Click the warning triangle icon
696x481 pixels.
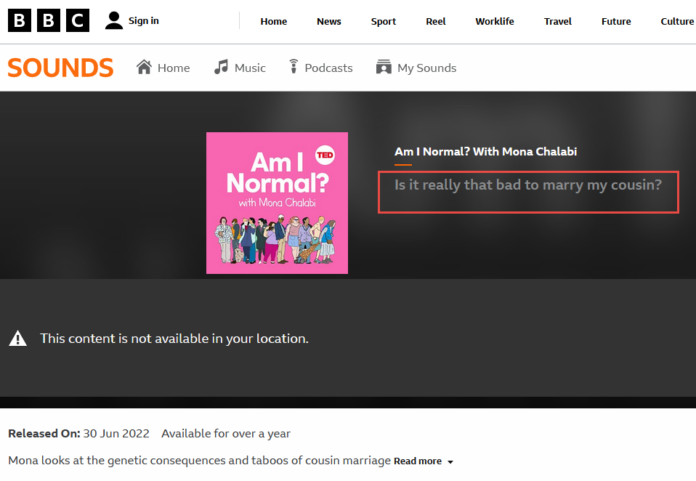coord(18,339)
